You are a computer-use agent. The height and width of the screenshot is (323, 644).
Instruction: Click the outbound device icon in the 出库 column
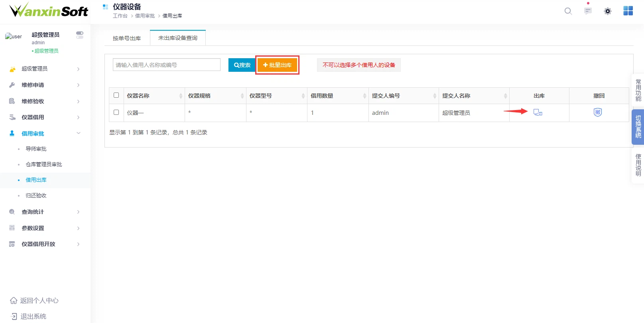538,112
